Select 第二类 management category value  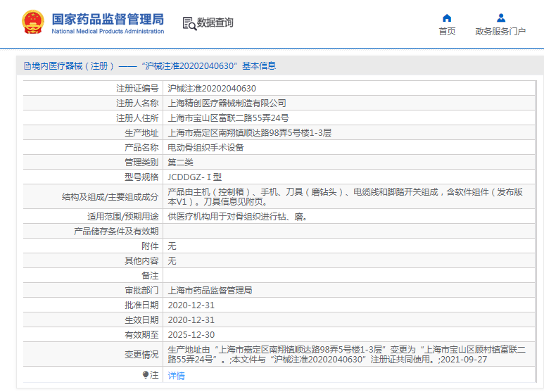(180, 163)
